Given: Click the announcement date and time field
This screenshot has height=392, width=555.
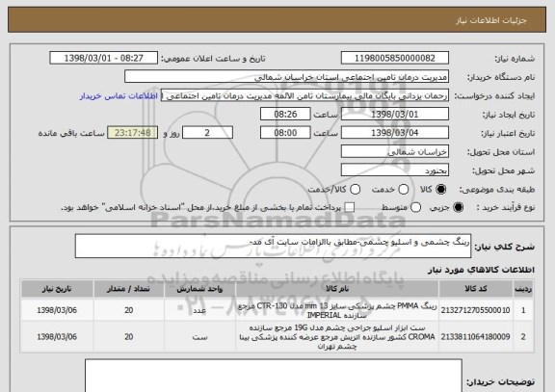Looking at the screenshot, I should [x=104, y=58].
